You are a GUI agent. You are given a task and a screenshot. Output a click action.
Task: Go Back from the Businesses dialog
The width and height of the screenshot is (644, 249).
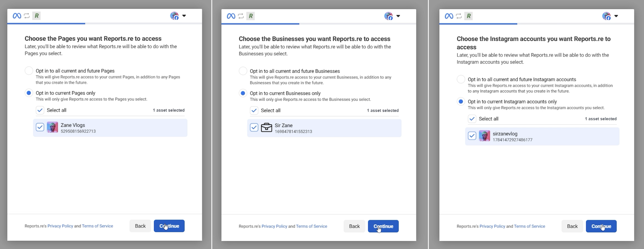tap(354, 226)
